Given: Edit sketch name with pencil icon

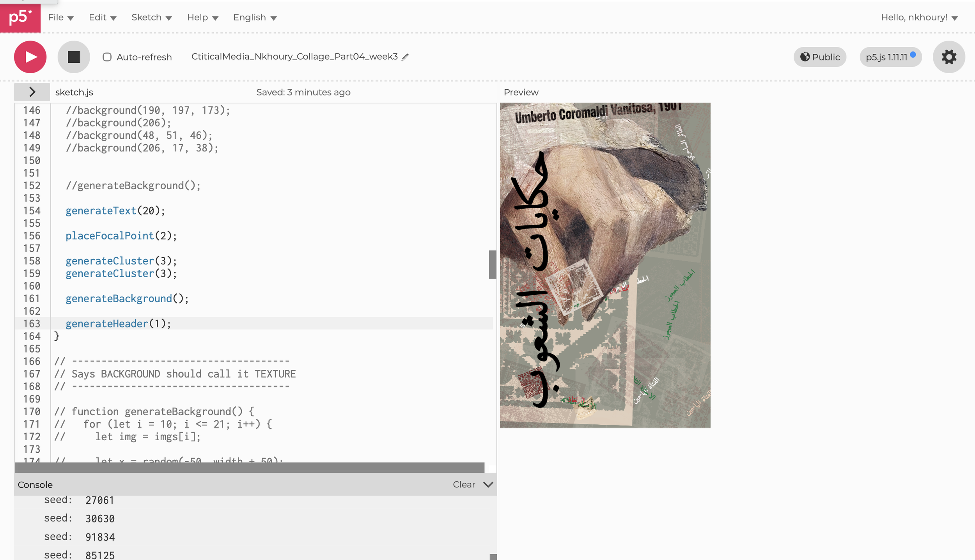Looking at the screenshot, I should 406,57.
